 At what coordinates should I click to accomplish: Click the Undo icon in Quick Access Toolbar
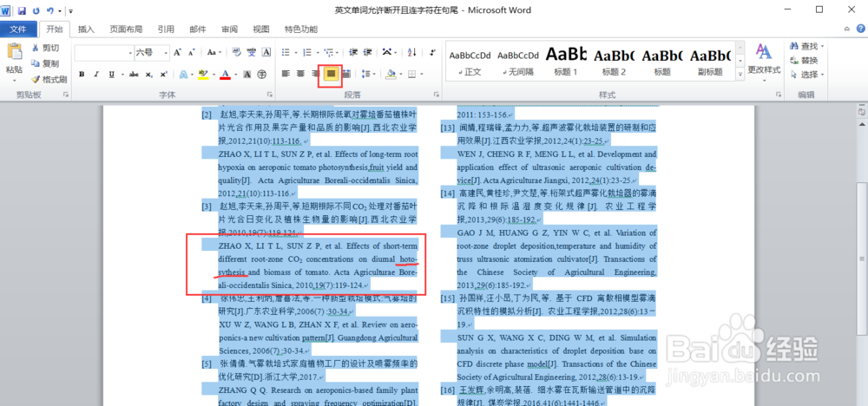(x=50, y=10)
